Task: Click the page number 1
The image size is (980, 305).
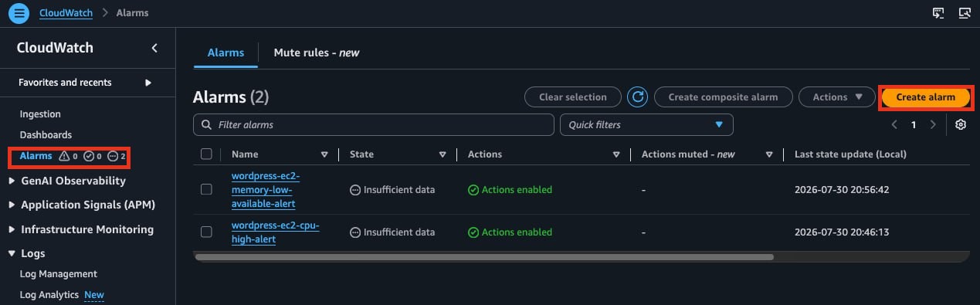Action: [x=914, y=124]
